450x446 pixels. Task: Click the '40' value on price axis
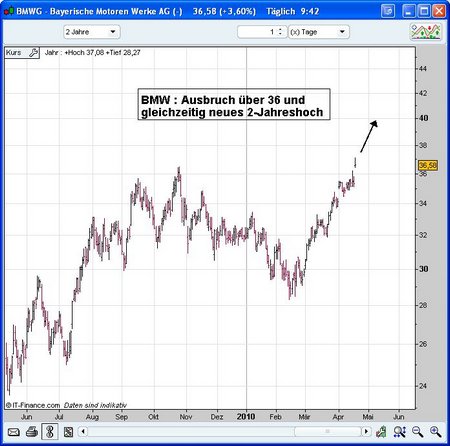tap(424, 118)
